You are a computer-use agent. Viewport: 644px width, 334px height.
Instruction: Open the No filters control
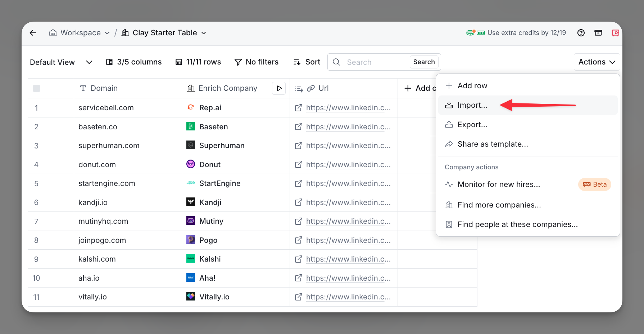point(256,62)
